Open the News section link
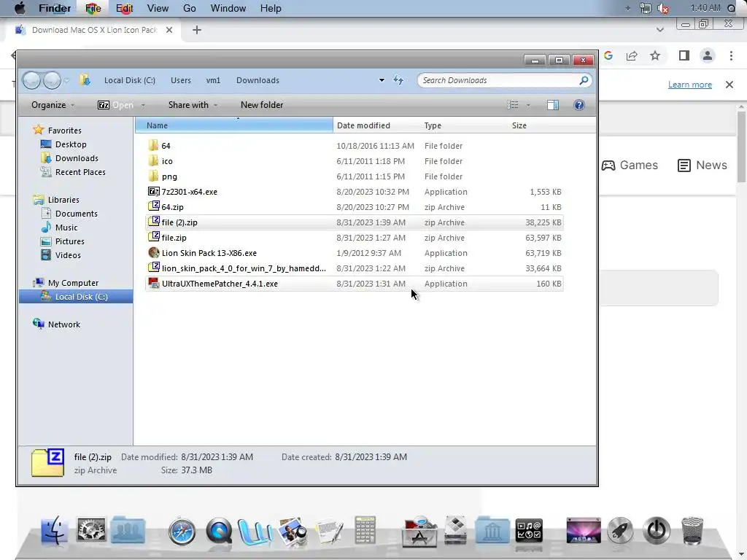The height and width of the screenshot is (560, 747). coord(703,166)
